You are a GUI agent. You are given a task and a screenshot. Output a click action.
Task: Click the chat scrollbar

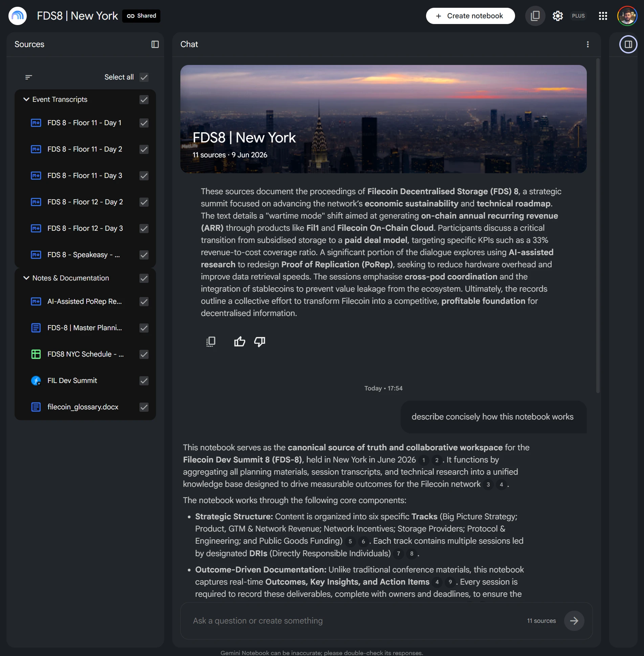pos(598,226)
